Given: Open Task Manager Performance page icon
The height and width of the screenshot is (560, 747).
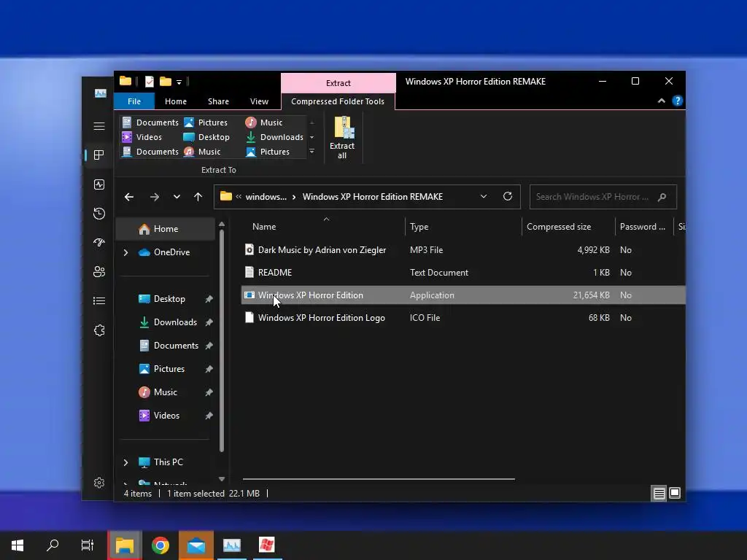Looking at the screenshot, I should (x=99, y=184).
